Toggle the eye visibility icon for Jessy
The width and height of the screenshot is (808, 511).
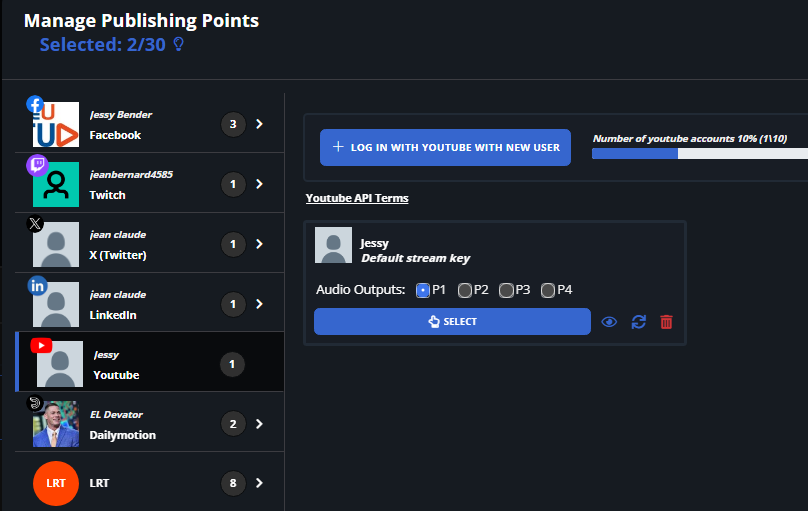point(610,322)
